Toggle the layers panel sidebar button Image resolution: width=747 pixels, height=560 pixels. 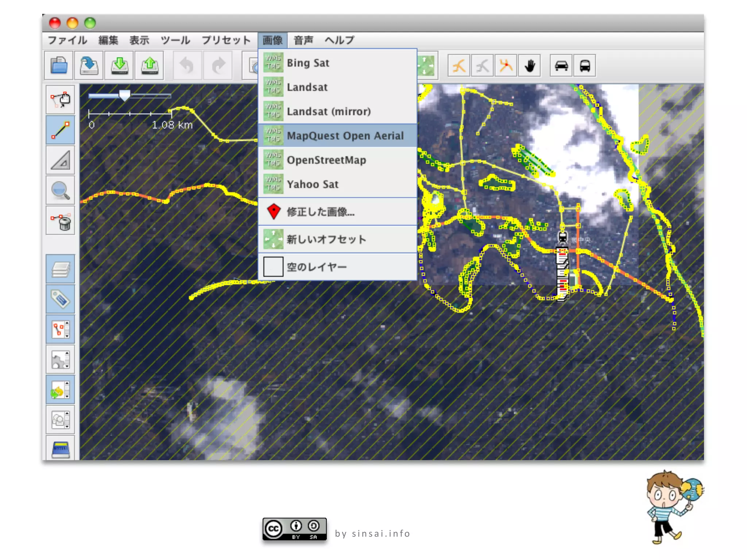61,269
